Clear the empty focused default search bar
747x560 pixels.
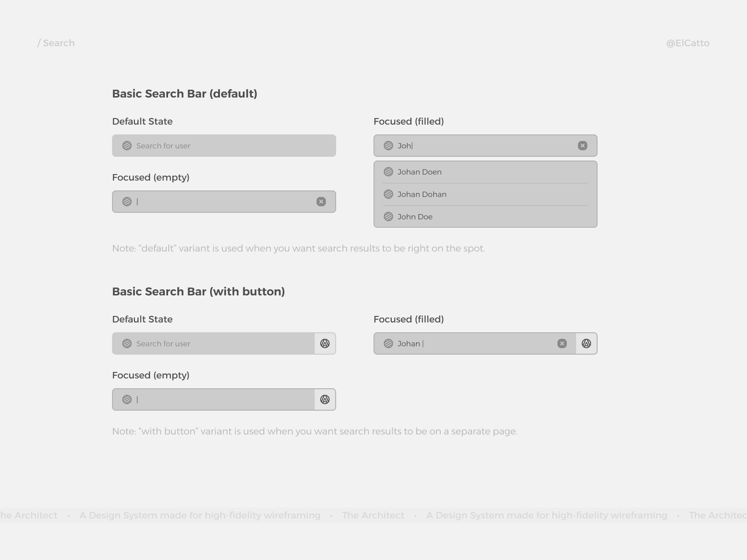click(x=321, y=202)
